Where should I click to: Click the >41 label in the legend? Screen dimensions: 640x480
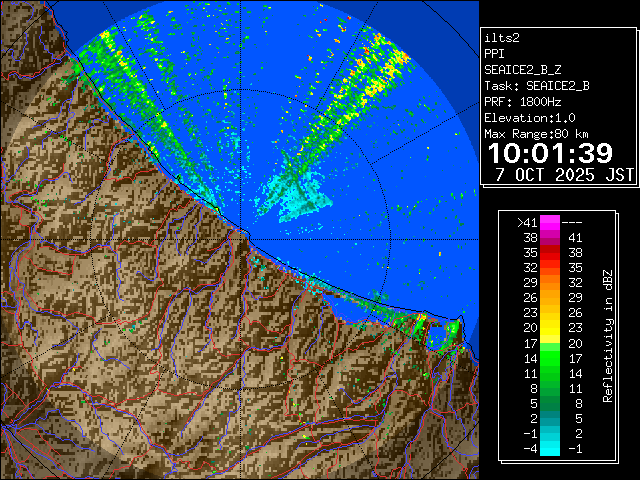527,223
